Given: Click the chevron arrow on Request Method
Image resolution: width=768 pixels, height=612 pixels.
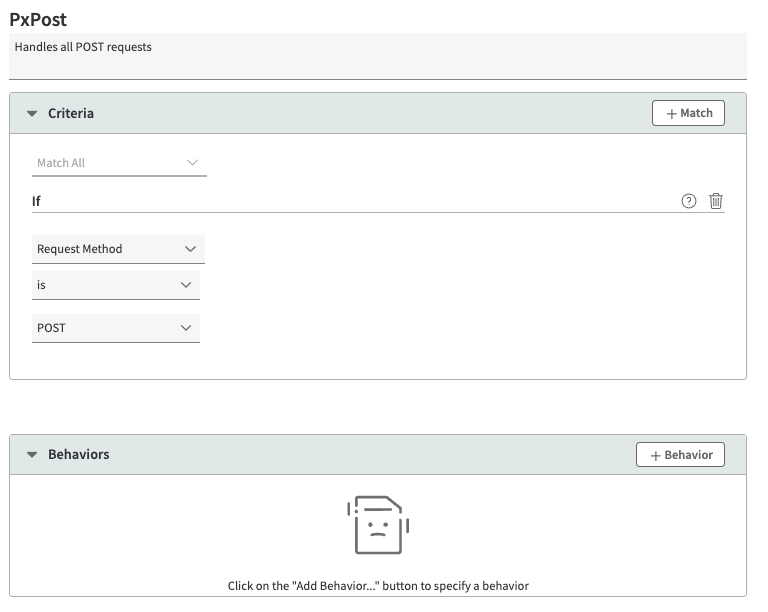Looking at the screenshot, I should pyautogui.click(x=191, y=249).
